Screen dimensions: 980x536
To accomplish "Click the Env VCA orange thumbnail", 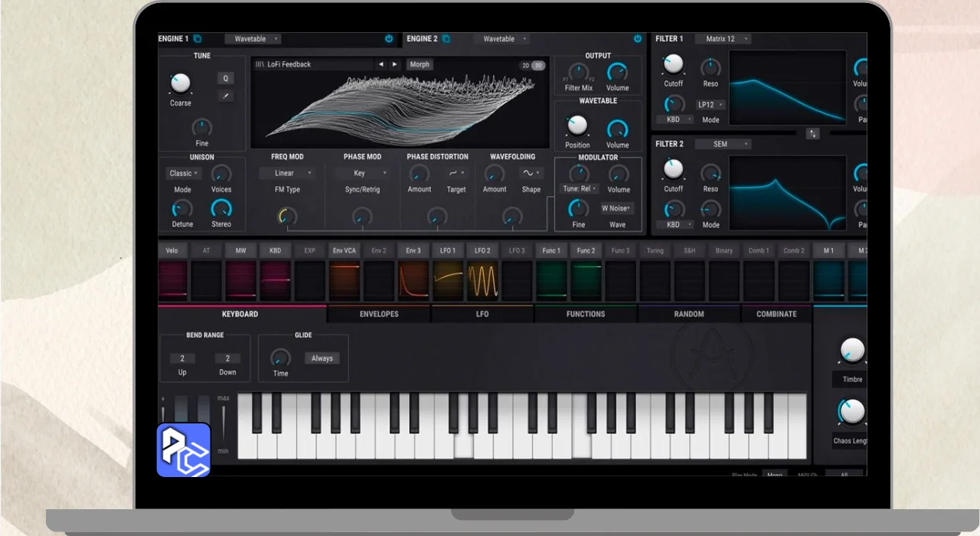I will pyautogui.click(x=344, y=281).
